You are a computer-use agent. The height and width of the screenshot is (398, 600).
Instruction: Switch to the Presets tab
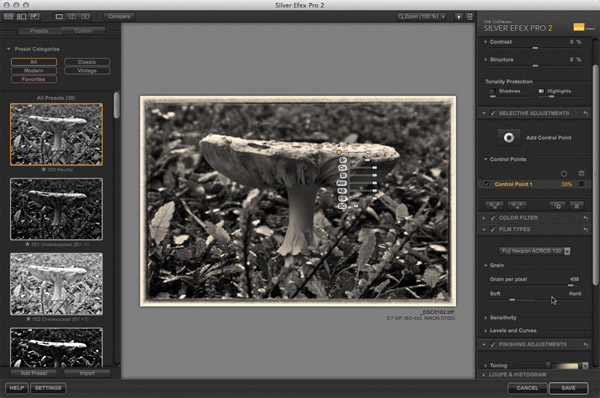pyautogui.click(x=39, y=31)
